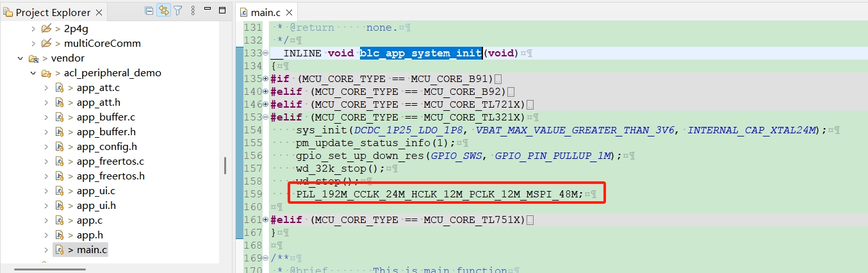868x273 pixels.
Task: Select the vendor folder label
Action: coord(68,58)
